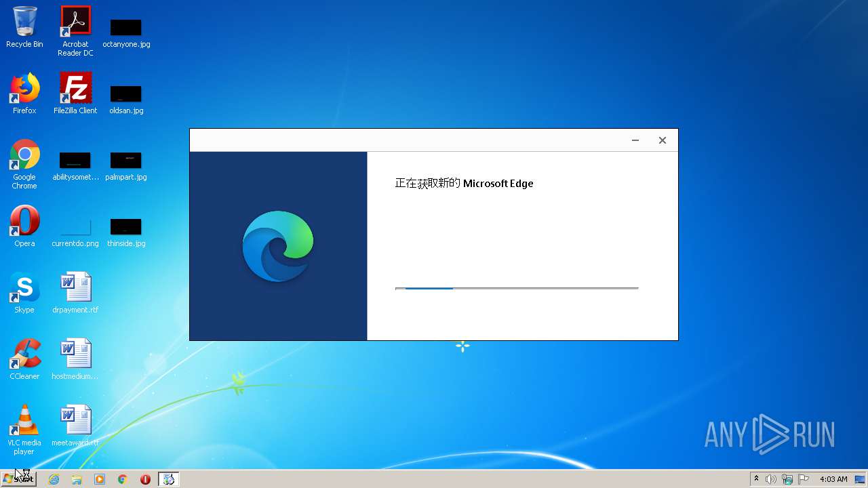The image size is (868, 488).
Task: Select the drpayment.rtf document
Action: click(75, 293)
